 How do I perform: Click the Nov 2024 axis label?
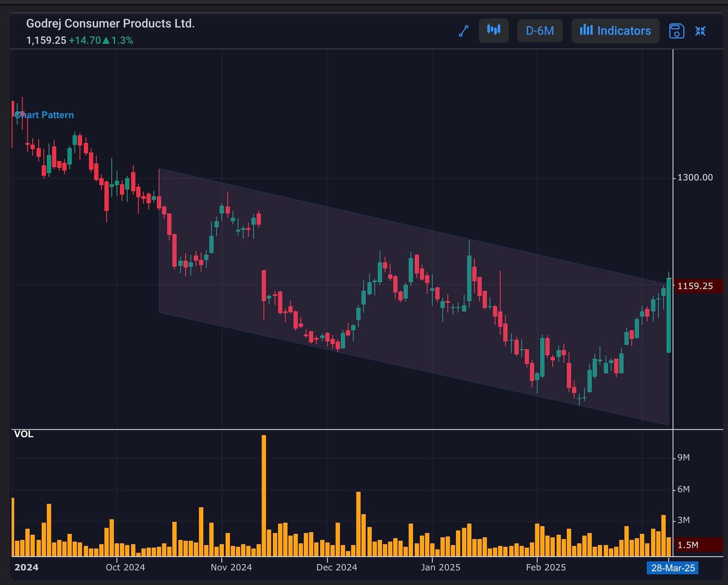click(x=231, y=567)
